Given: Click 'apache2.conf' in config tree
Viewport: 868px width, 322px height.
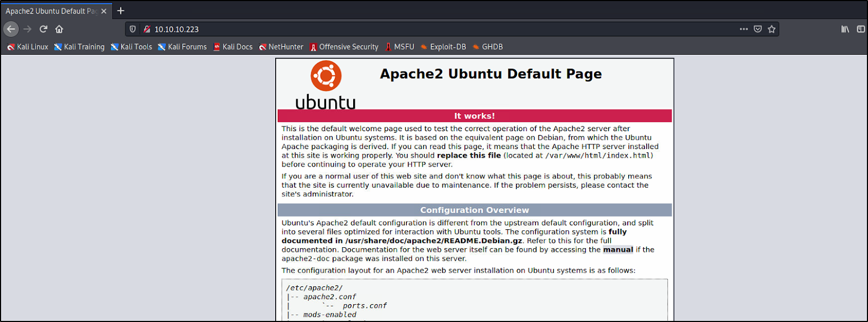Looking at the screenshot, I should [x=330, y=297].
